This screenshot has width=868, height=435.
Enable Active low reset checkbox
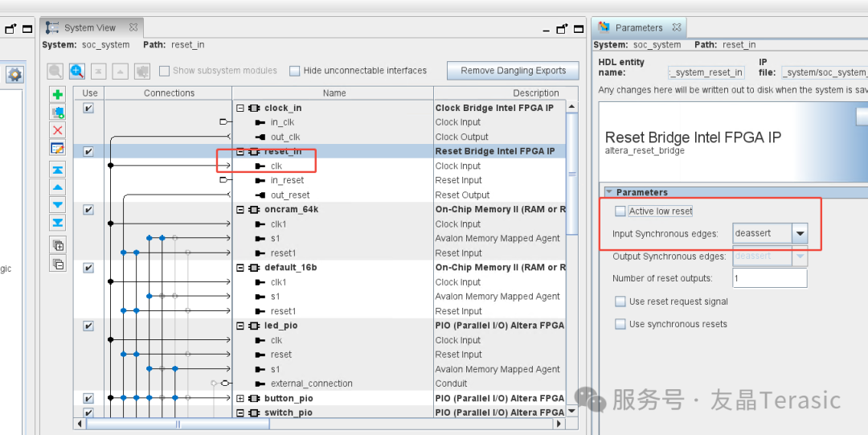620,211
